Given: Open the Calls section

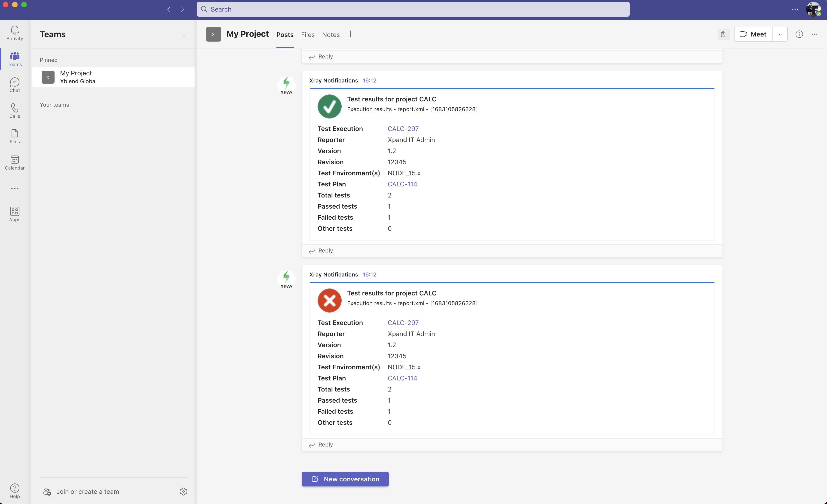Looking at the screenshot, I should tap(15, 111).
